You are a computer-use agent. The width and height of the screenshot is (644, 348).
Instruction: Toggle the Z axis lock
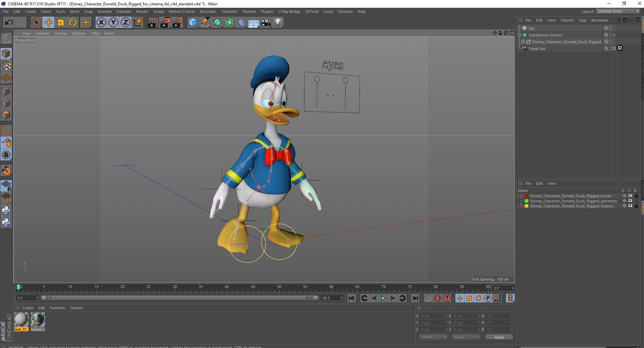click(x=125, y=23)
